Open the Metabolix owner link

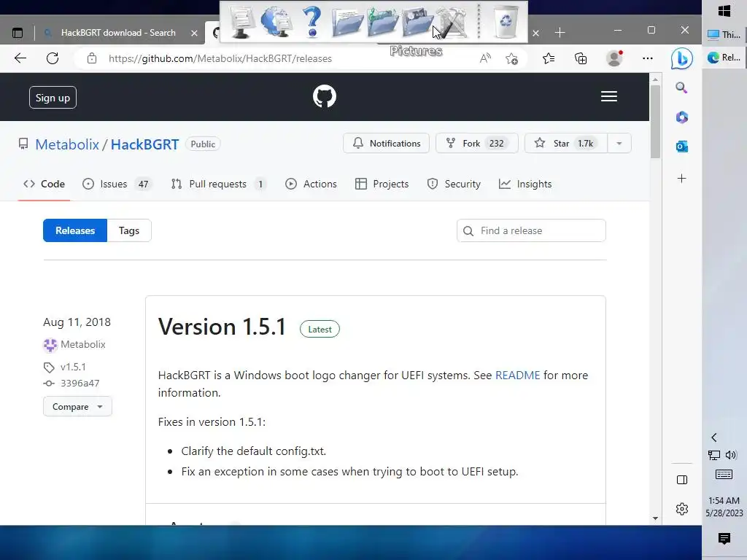pyautogui.click(x=67, y=144)
